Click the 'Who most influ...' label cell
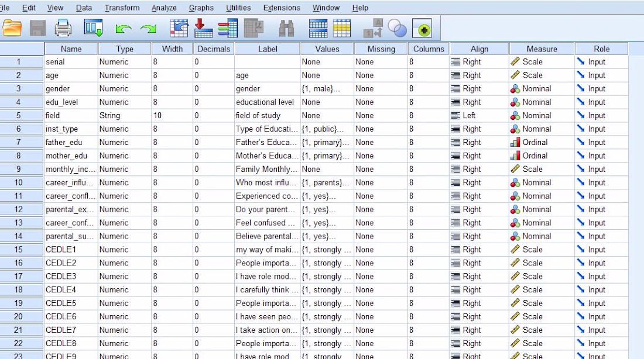Image resolution: width=644 pixels, height=359 pixels. (x=268, y=182)
